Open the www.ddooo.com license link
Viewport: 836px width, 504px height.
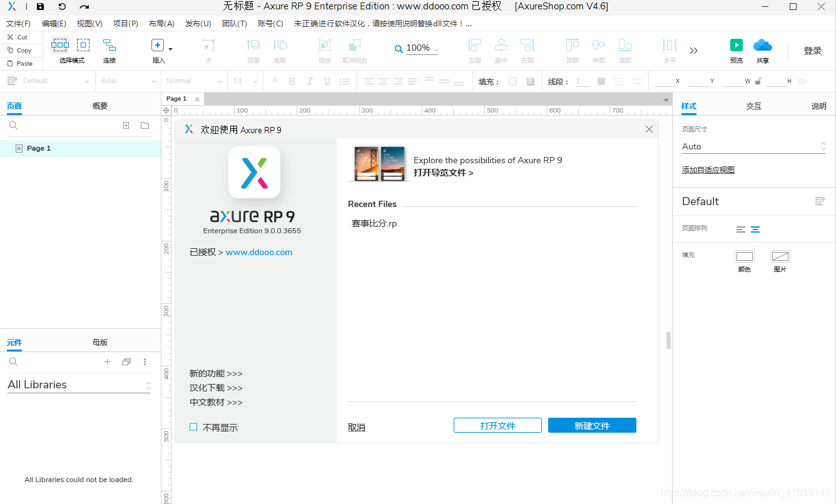click(x=259, y=252)
